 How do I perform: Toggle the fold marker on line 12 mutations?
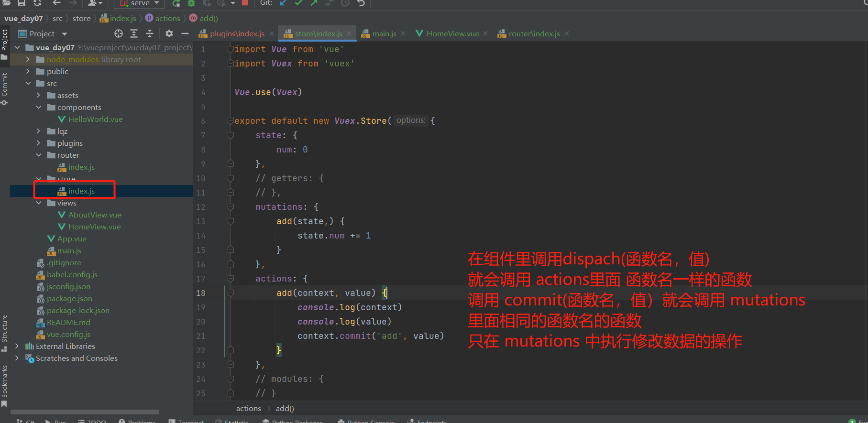click(231, 207)
